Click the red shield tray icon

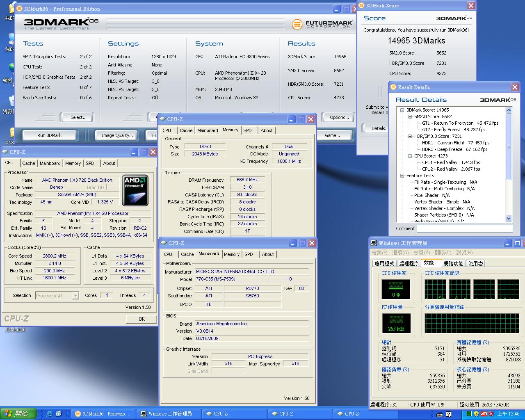pos(491,414)
